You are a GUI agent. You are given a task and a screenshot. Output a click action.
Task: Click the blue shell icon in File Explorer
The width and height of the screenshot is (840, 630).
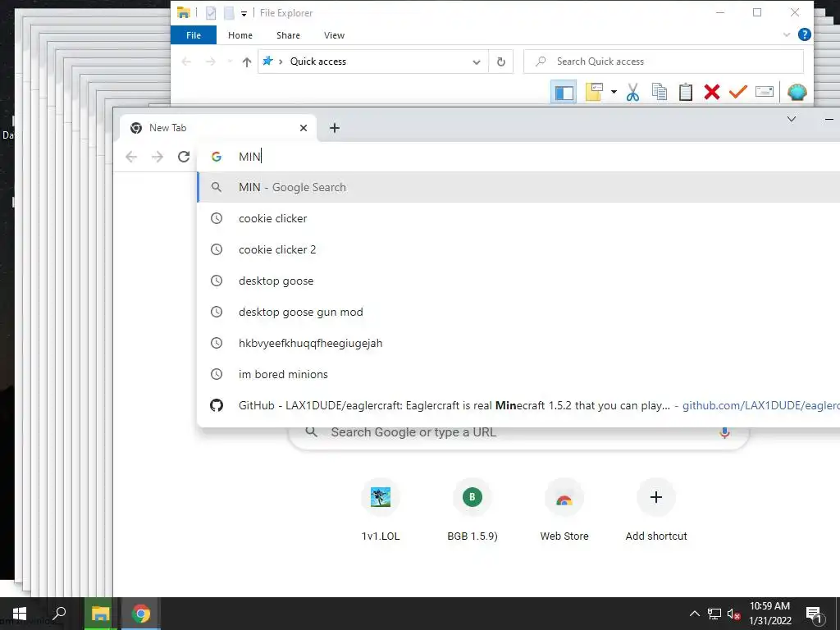[x=797, y=92]
